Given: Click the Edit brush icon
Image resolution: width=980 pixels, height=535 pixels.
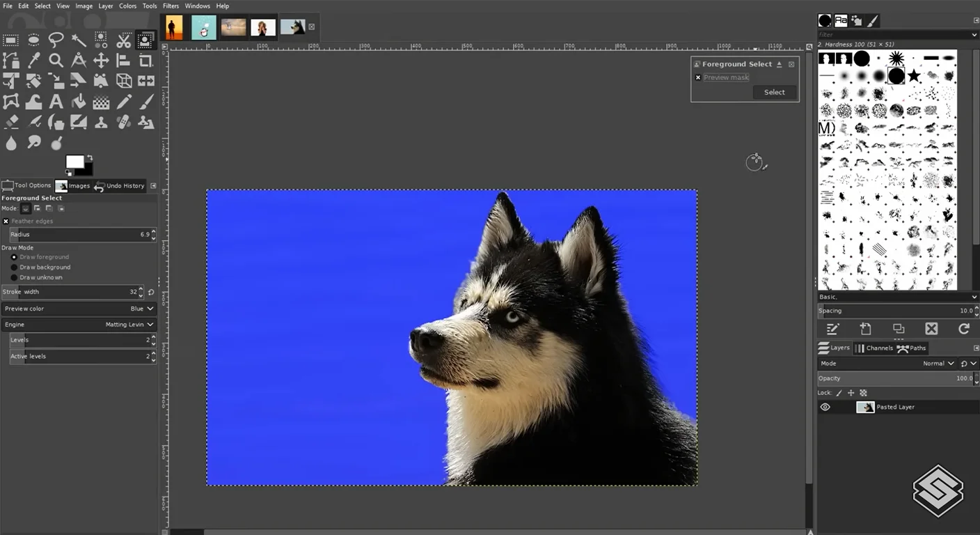Looking at the screenshot, I should tap(832, 329).
